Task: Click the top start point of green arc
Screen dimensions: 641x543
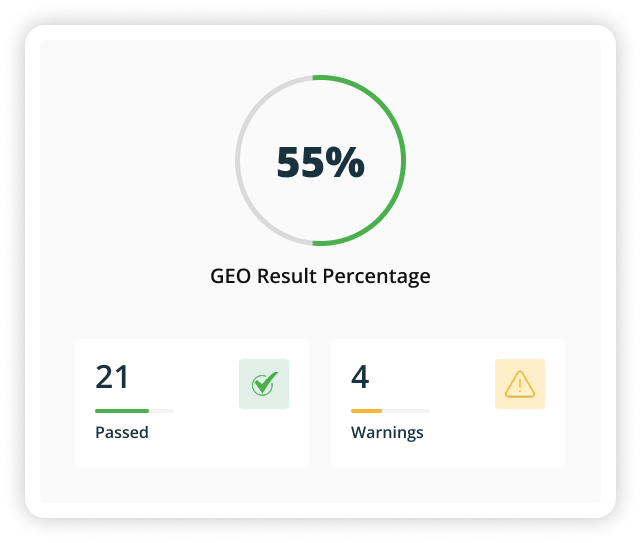Action: (x=315, y=76)
